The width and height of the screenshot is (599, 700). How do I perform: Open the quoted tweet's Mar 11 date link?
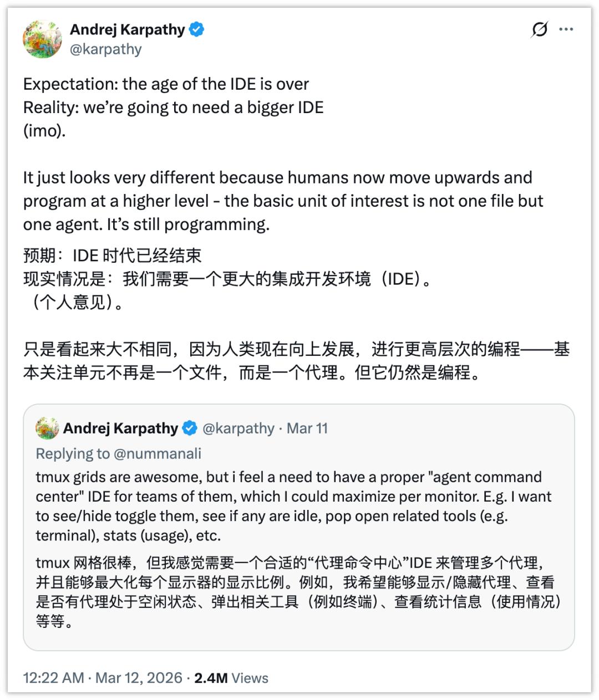pyautogui.click(x=307, y=428)
